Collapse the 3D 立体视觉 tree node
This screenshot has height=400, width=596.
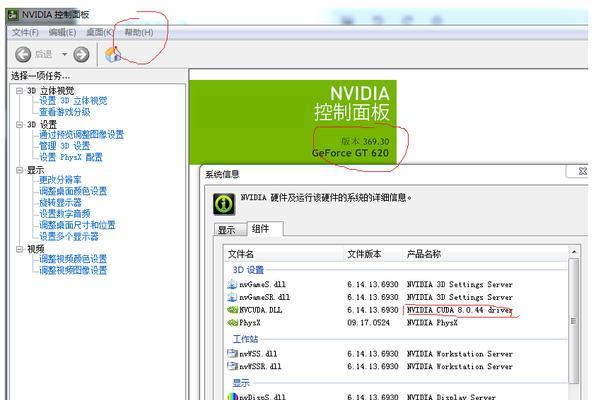pos(19,91)
